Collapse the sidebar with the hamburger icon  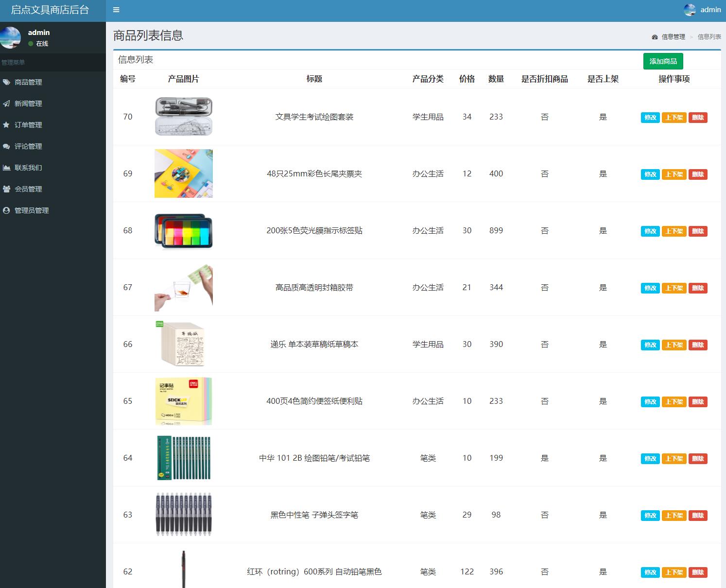click(116, 10)
